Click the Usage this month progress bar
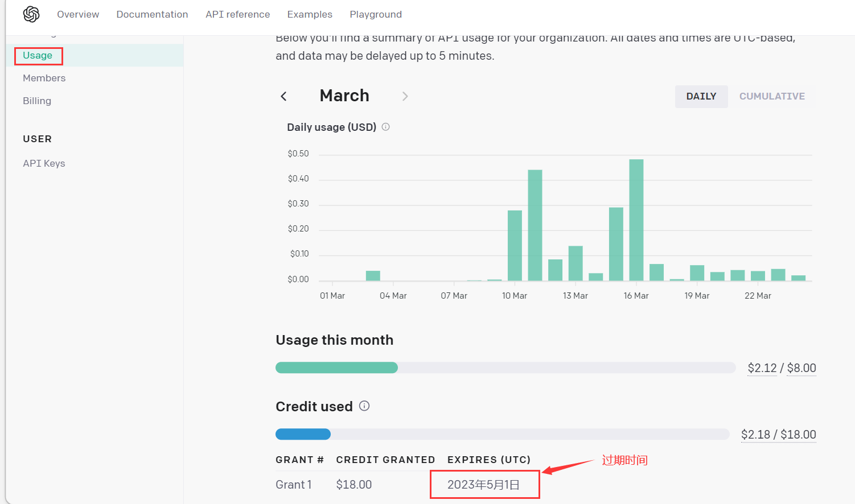 (505, 367)
